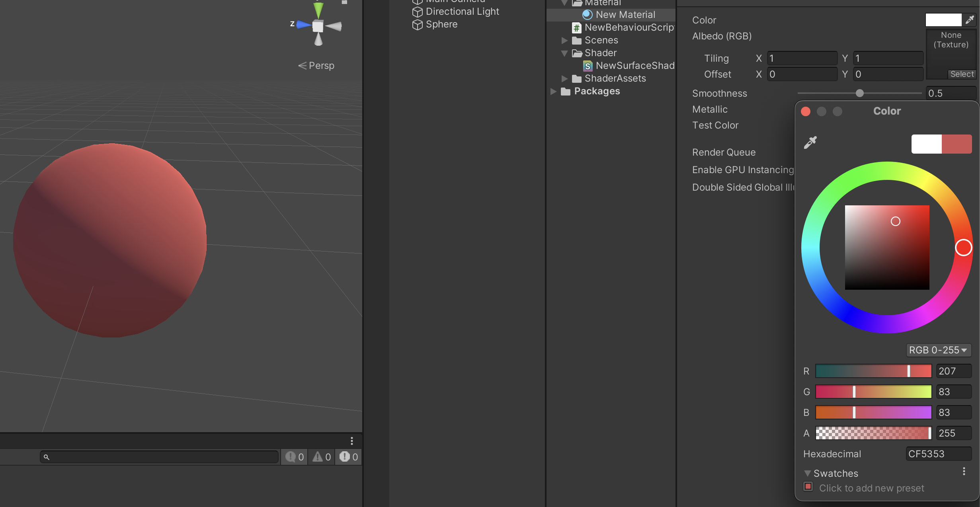Viewport: 980px width, 507px height.
Task: Collapse the Swatches section
Action: click(x=807, y=473)
